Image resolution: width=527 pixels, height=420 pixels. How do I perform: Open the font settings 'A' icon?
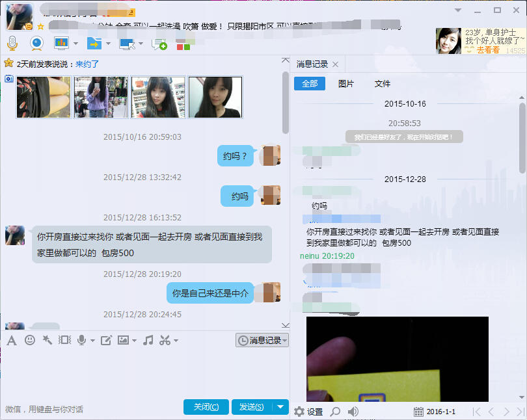click(x=11, y=340)
